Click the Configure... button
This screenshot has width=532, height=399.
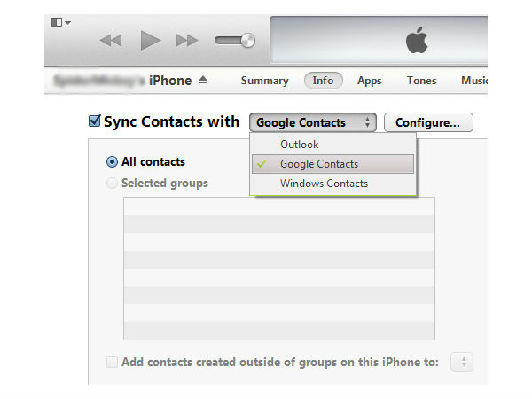point(427,122)
